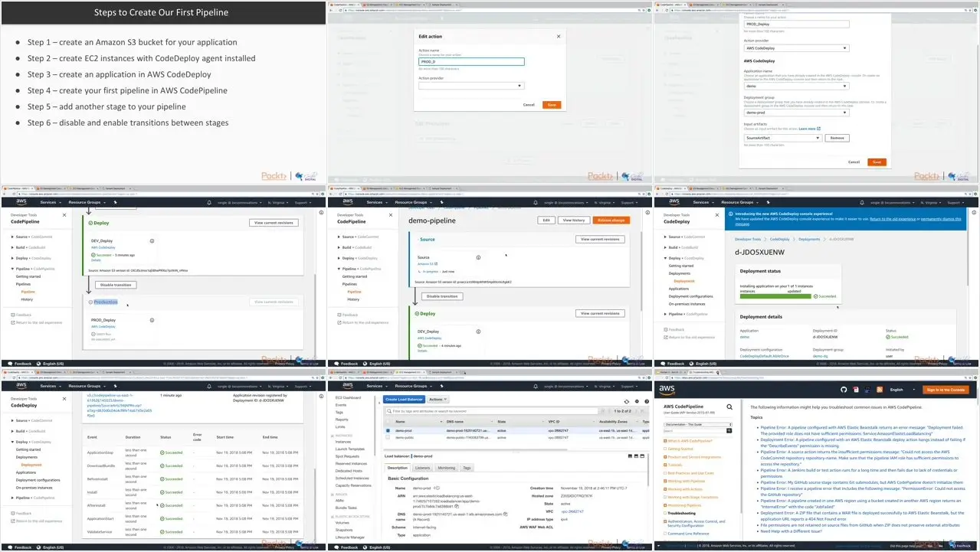Click info icon beside Source action in demo-pipeline

tap(478, 257)
